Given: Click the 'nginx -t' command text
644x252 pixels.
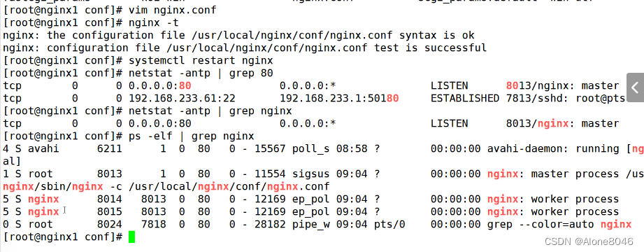Looking at the screenshot, I should (x=153, y=22).
